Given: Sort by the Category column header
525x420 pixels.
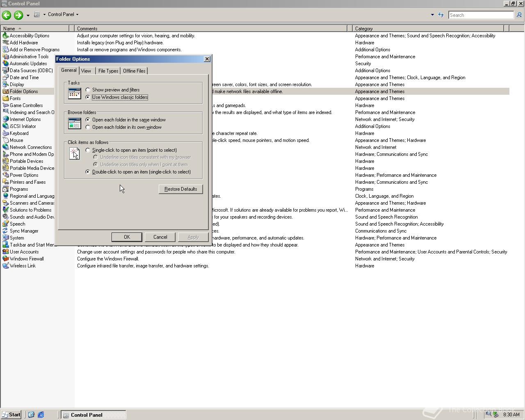Looking at the screenshot, I should coord(428,29).
